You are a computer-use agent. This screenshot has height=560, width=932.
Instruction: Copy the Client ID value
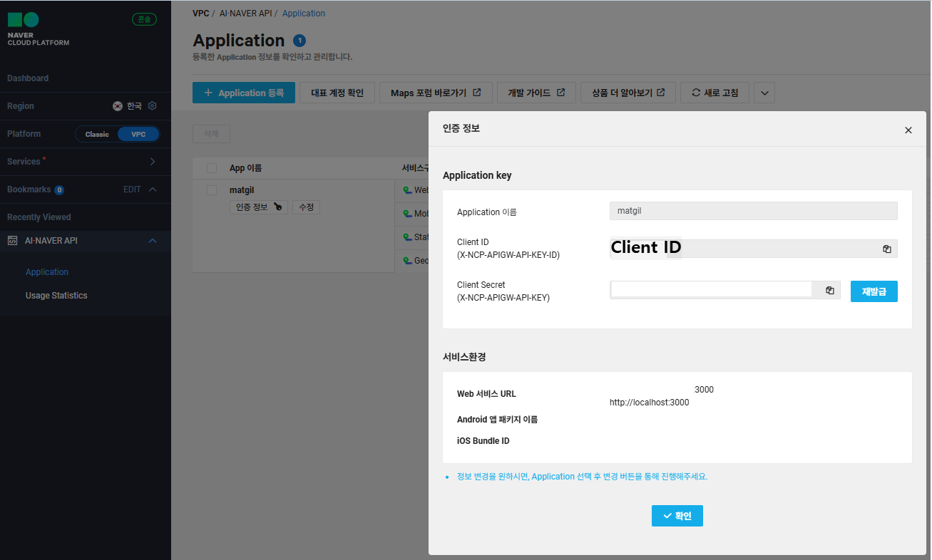pyautogui.click(x=887, y=249)
